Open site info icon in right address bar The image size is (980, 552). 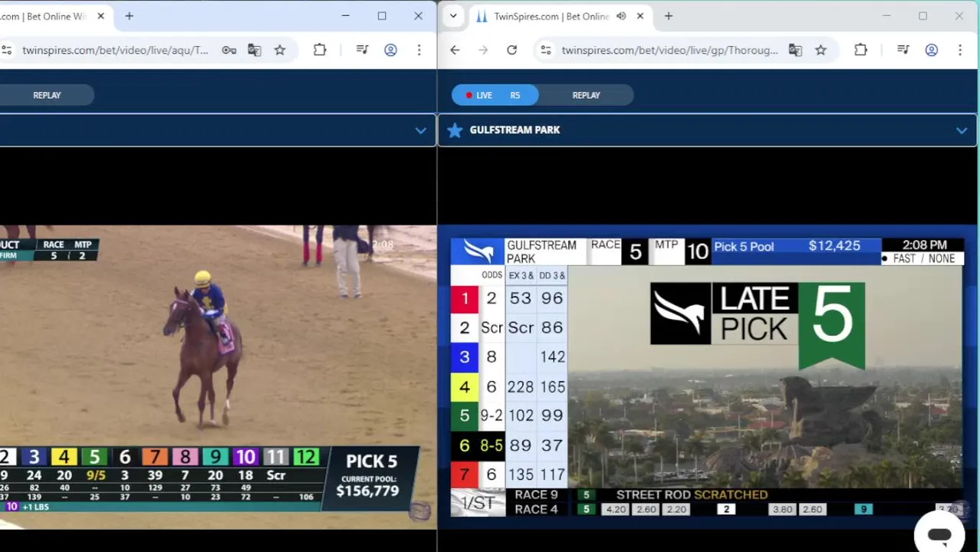click(x=545, y=51)
